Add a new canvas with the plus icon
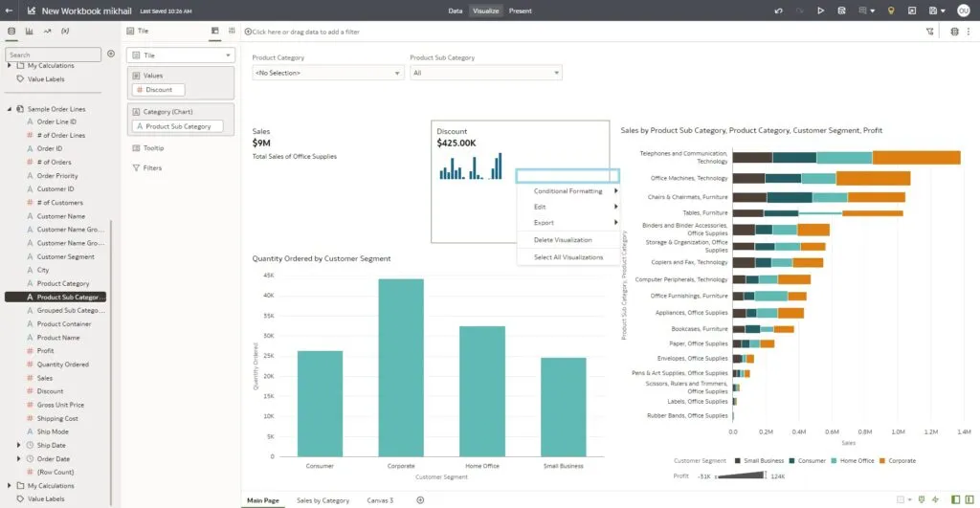 pos(419,500)
